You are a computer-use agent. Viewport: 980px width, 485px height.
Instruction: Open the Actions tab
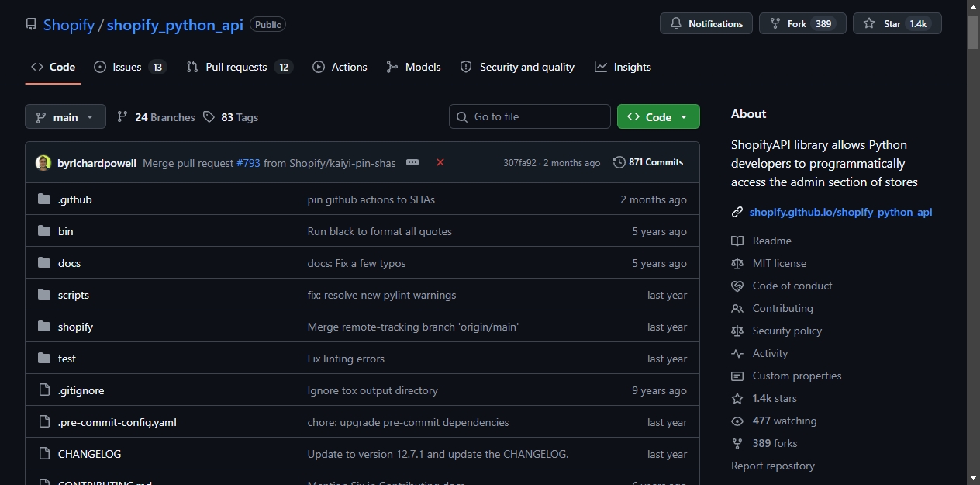340,67
